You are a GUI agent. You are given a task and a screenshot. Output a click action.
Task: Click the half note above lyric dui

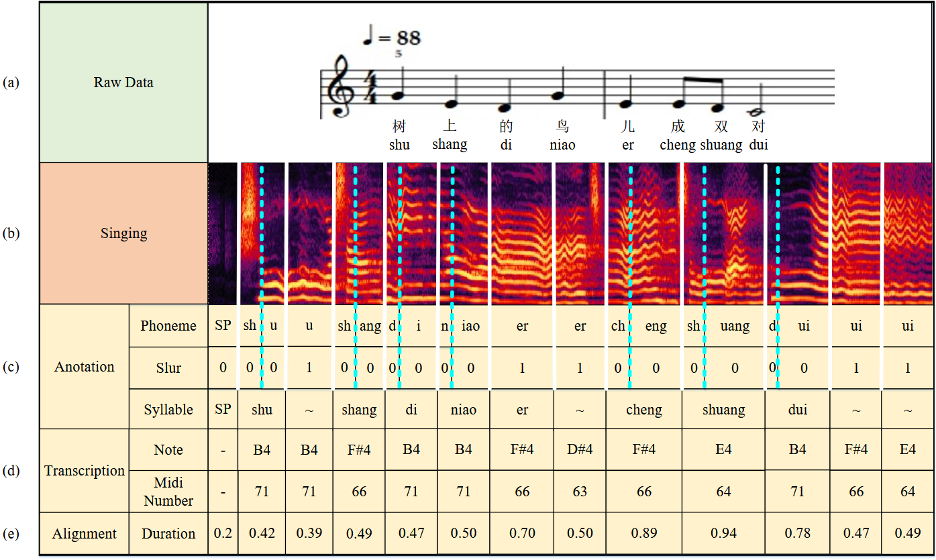(758, 109)
